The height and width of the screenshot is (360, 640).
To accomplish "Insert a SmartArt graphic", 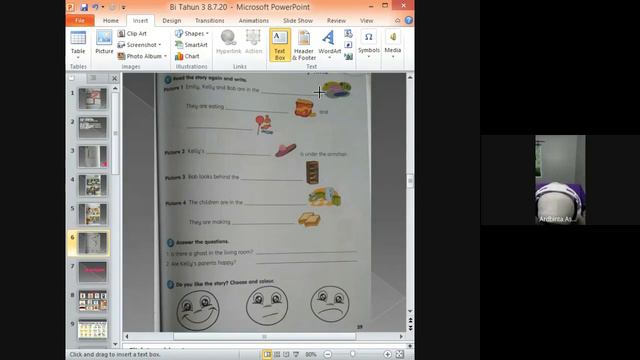I will tap(191, 44).
